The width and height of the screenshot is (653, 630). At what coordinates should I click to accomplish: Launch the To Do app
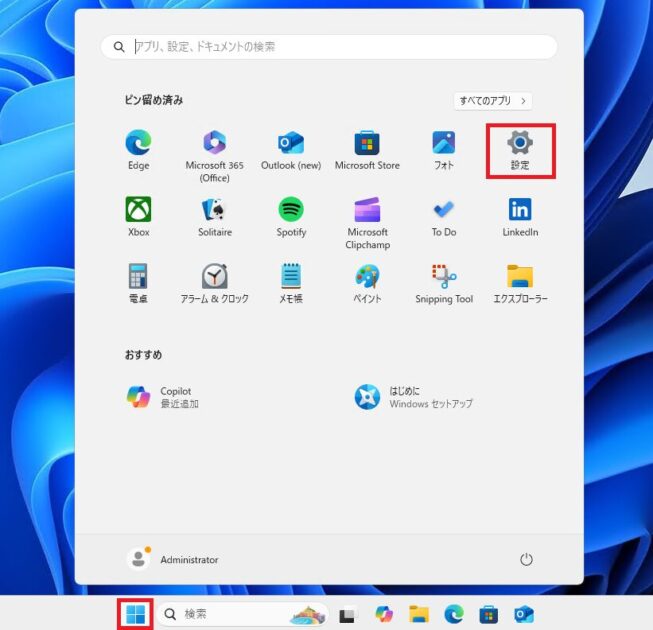[444, 217]
